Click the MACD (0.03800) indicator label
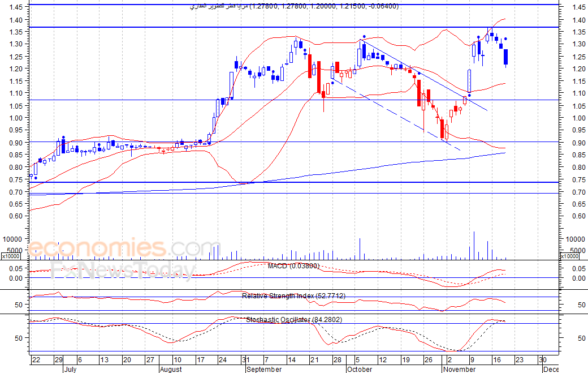This screenshot has width=588, height=373. pos(293,266)
